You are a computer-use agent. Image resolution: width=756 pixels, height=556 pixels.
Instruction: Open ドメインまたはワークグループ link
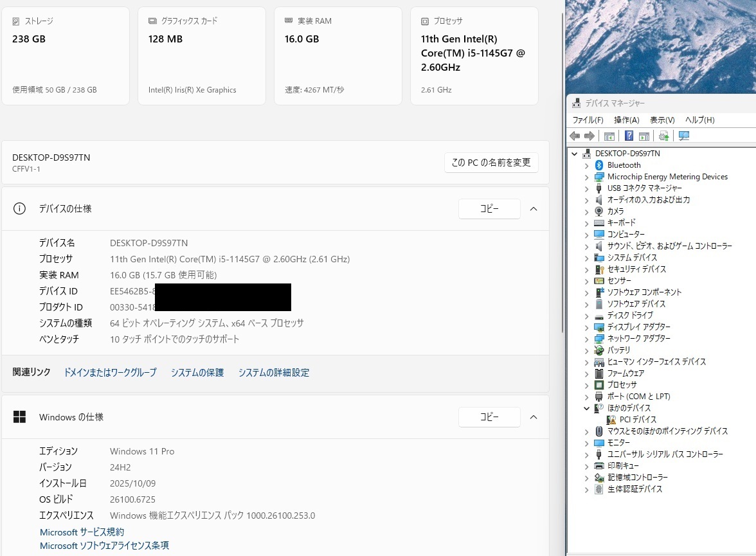click(x=111, y=372)
